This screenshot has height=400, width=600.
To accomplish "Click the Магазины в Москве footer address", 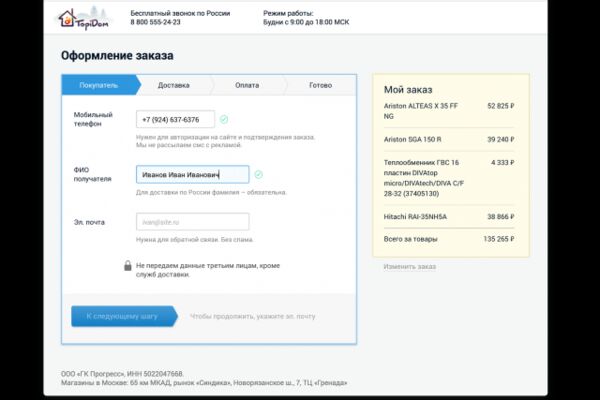I will [204, 383].
